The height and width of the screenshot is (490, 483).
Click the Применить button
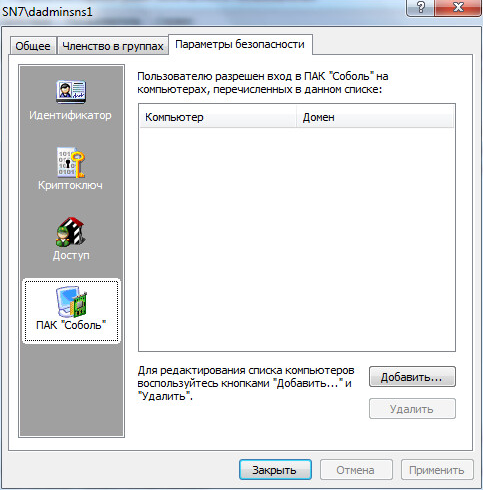click(437, 470)
